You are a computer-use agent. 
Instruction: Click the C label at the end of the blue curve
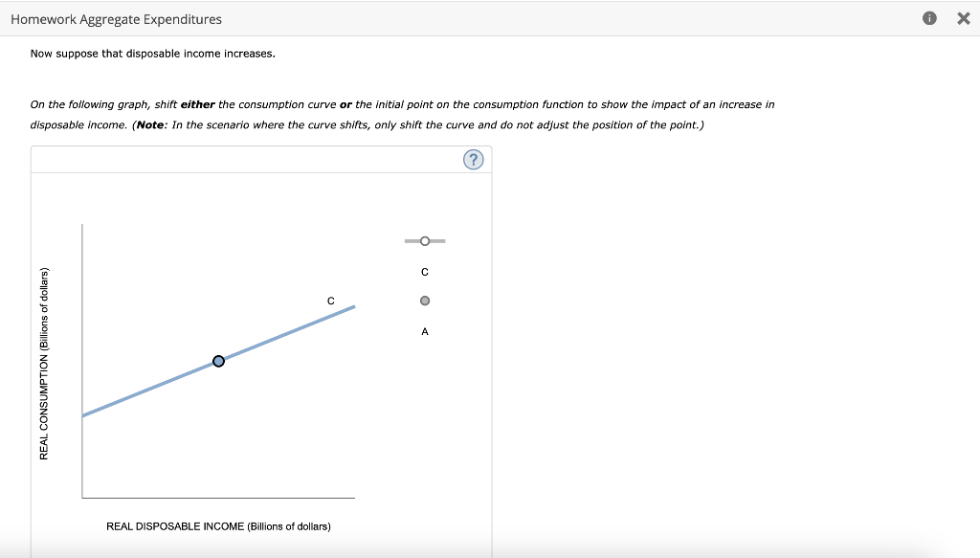tap(330, 300)
